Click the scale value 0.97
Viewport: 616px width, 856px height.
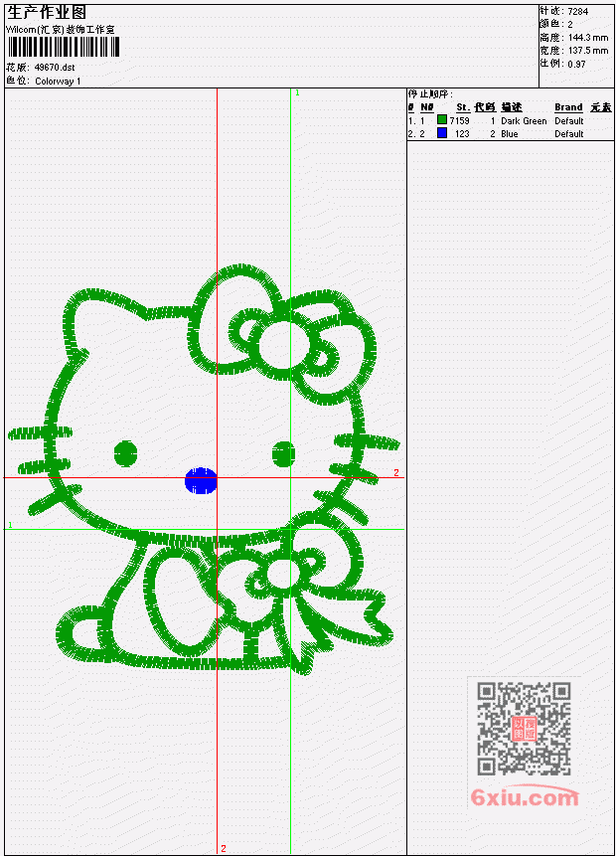[576, 64]
